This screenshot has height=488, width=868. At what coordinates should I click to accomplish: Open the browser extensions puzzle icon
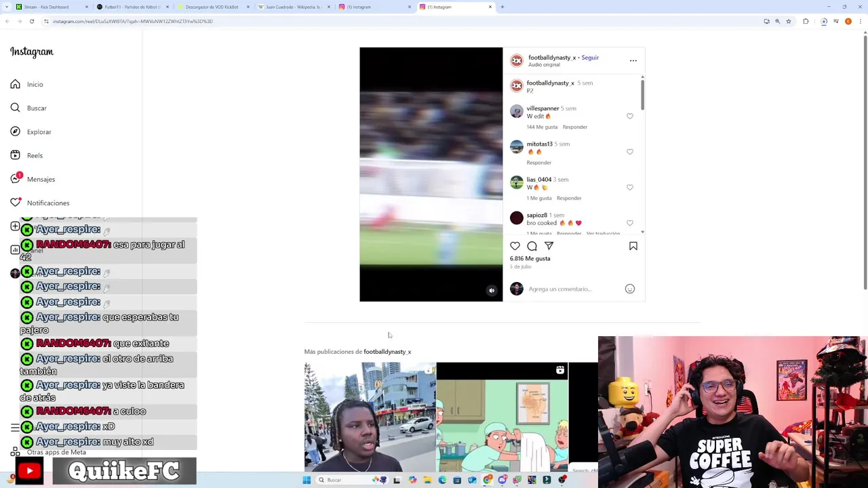coord(806,21)
